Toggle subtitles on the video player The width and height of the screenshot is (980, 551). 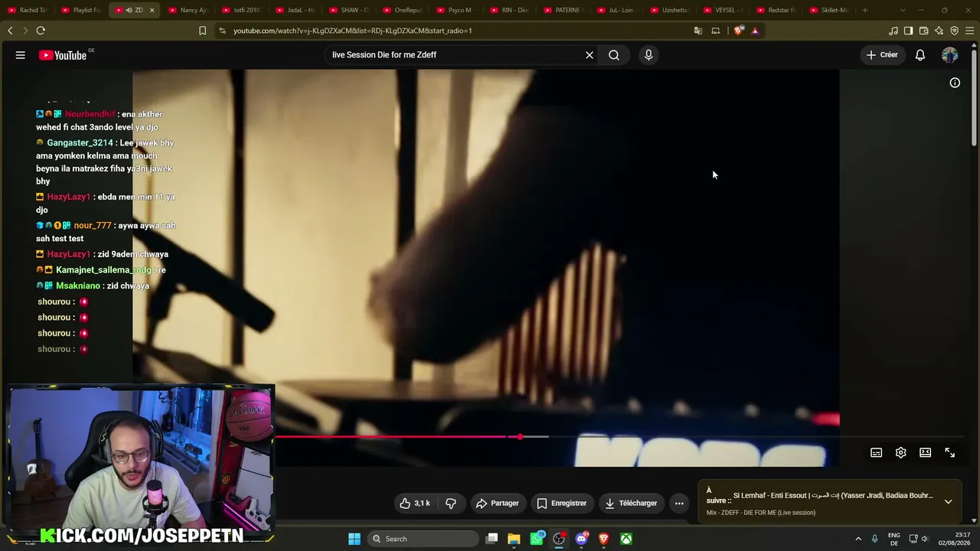877,453
